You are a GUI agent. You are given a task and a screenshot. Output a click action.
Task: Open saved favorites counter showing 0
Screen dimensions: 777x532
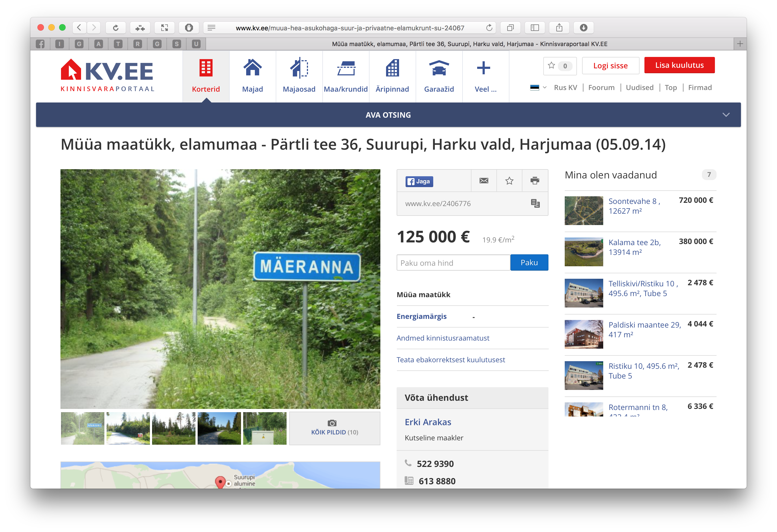click(560, 66)
